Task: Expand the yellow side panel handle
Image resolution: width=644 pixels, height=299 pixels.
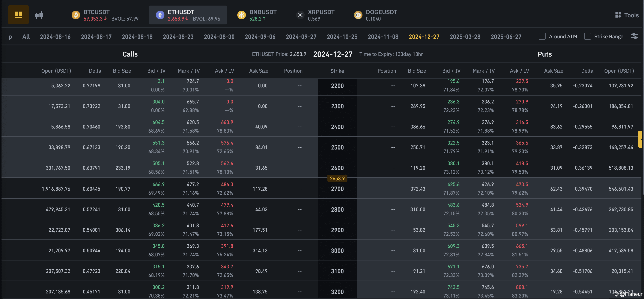Action: pyautogui.click(x=639, y=139)
